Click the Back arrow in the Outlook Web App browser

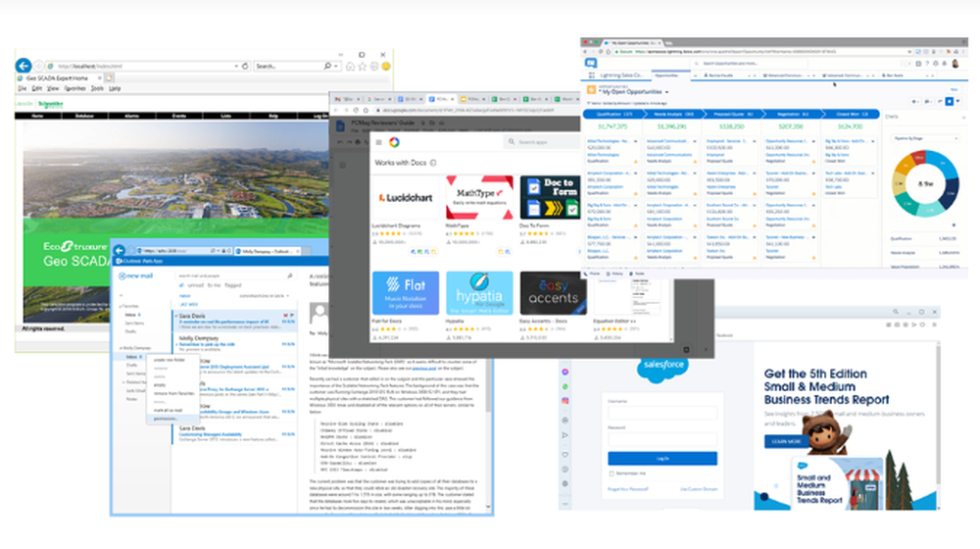pyautogui.click(x=120, y=250)
